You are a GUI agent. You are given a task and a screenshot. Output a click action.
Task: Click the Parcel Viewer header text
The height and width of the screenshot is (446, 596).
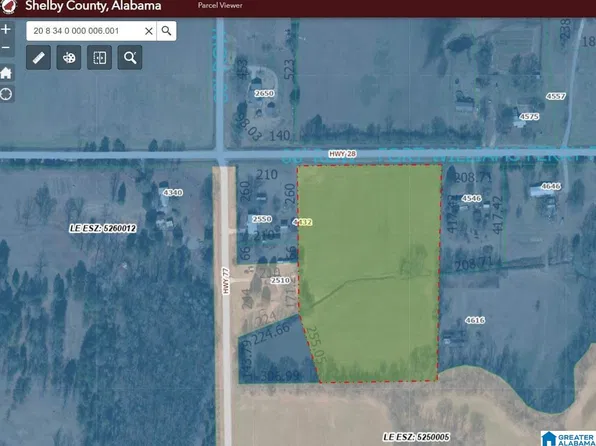220,5
